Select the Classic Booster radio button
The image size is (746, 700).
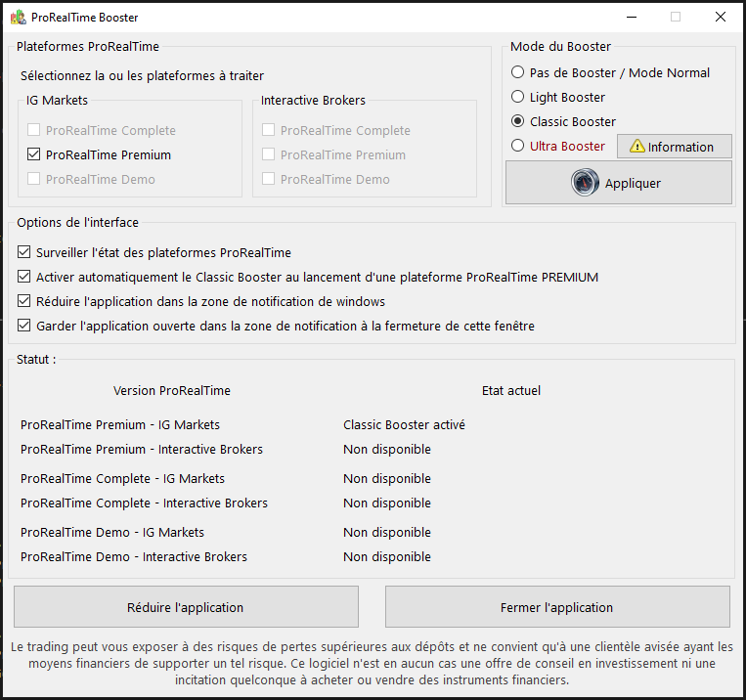tap(517, 121)
